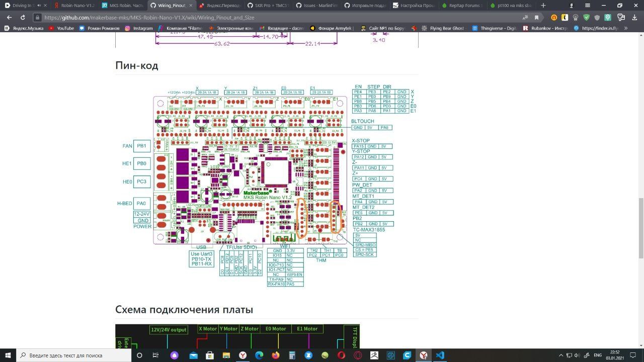Open the volume control in system tray
The image size is (644, 362).
[x=576, y=355]
